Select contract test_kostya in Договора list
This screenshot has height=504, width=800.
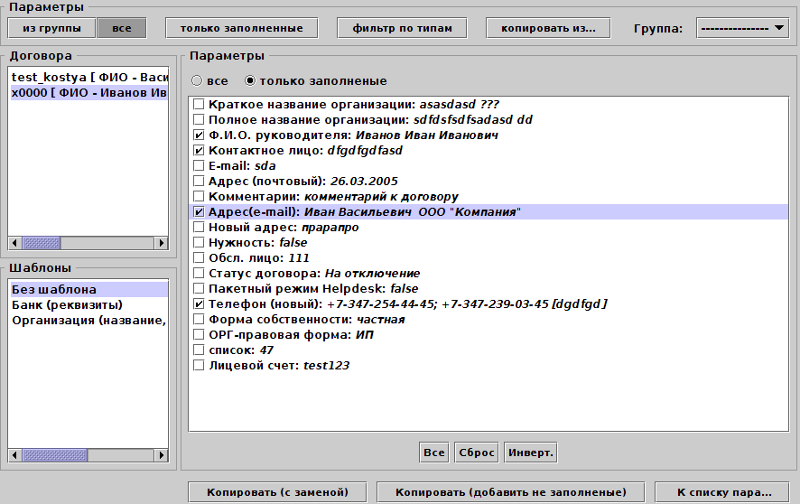(x=88, y=77)
